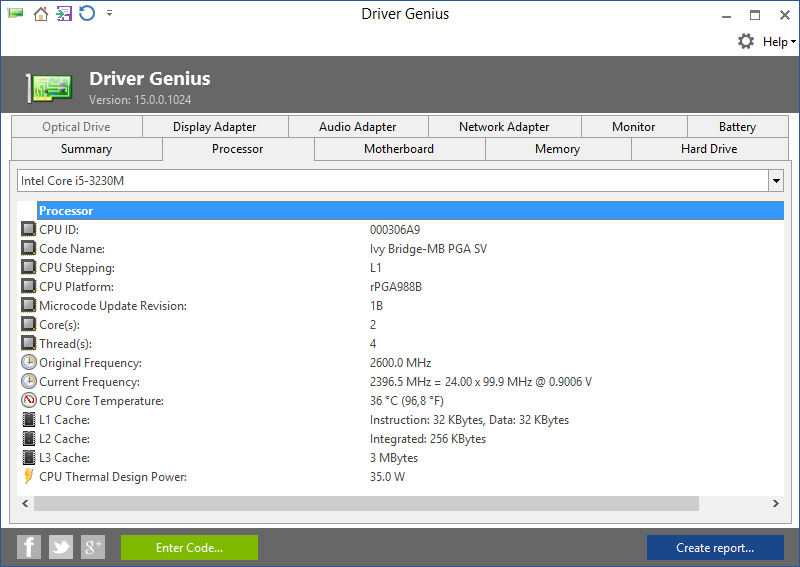Open the Facebook share icon
Viewport: 800px width, 567px height.
coord(29,548)
